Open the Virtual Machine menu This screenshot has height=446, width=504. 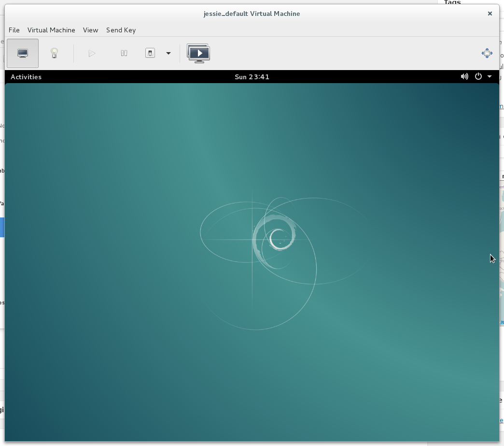click(51, 30)
